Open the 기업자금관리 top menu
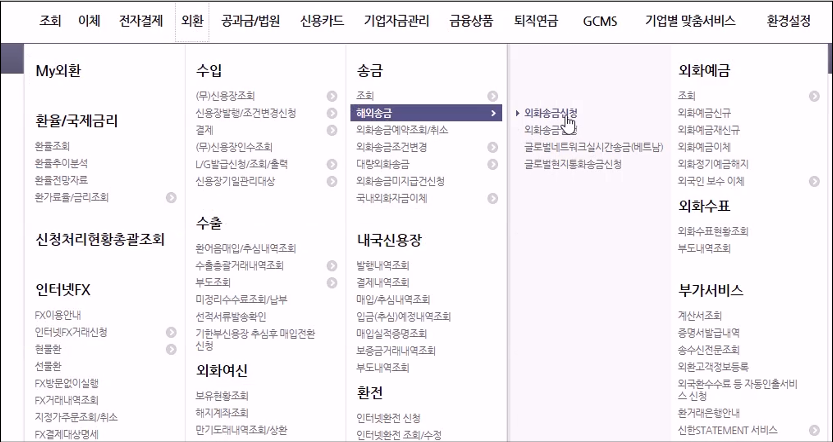Viewport: 833px width, 442px height. coord(396,21)
